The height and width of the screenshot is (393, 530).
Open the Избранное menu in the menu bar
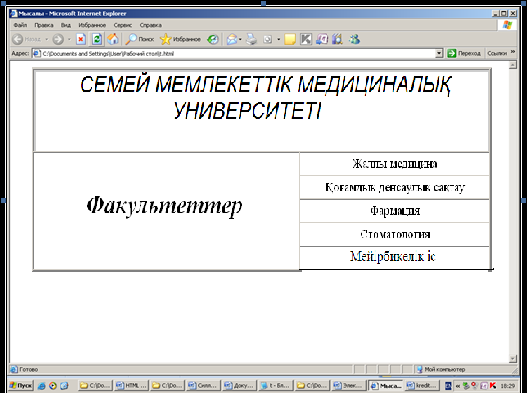click(92, 25)
